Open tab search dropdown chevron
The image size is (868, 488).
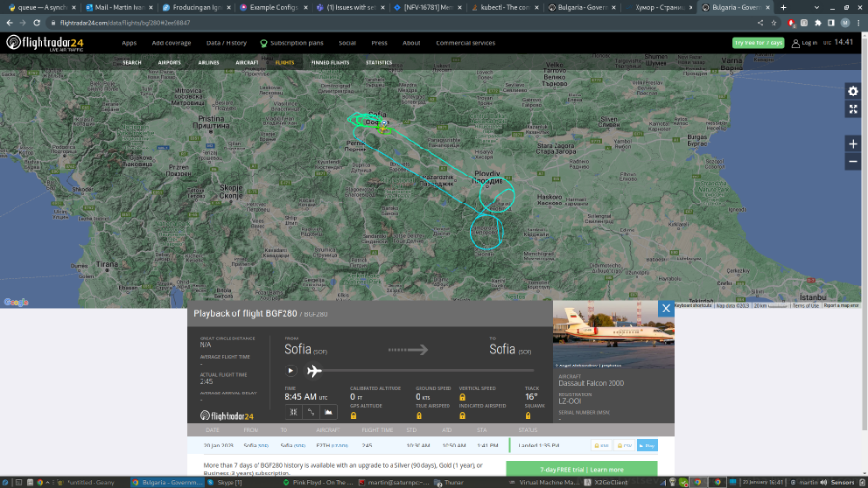pyautogui.click(x=817, y=7)
